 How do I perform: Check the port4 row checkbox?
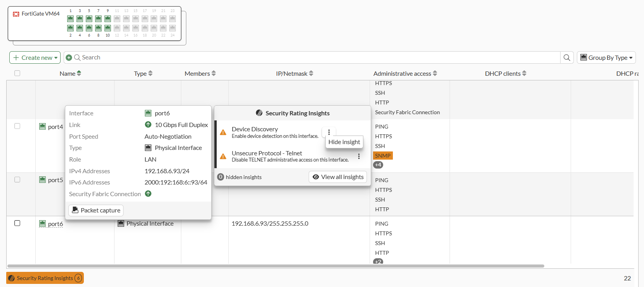pos(17,126)
